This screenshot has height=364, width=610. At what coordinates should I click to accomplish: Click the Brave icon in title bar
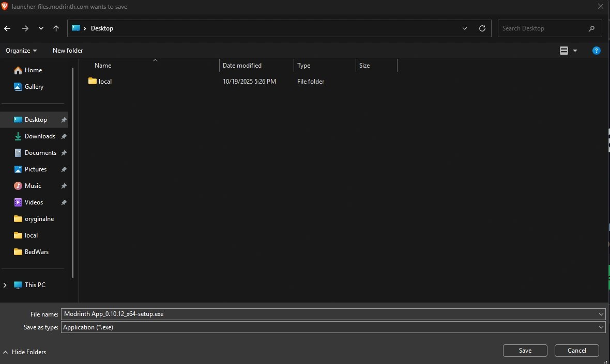point(5,6)
